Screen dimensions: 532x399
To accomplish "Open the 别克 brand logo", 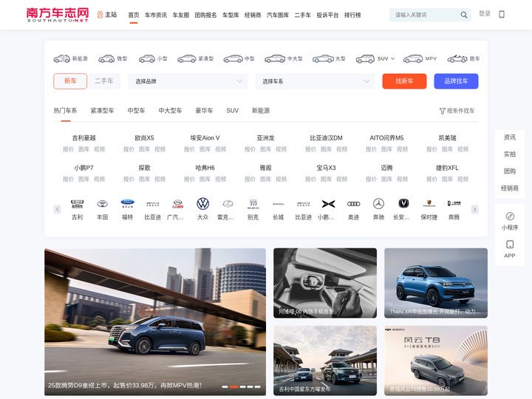I will click(253, 204).
